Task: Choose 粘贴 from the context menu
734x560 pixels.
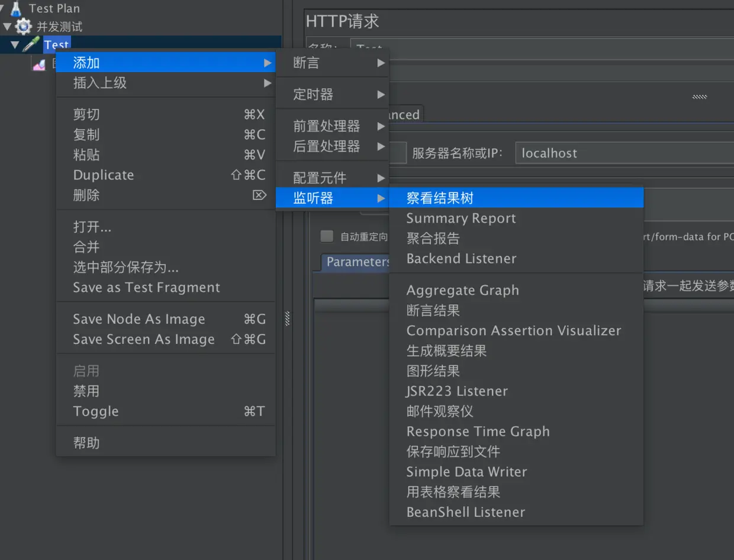Action: 166,155
